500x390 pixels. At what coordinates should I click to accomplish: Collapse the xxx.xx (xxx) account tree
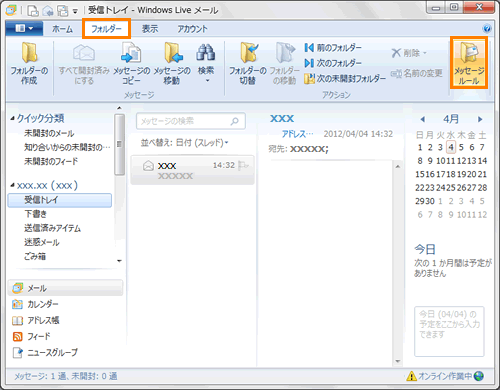click(x=12, y=185)
